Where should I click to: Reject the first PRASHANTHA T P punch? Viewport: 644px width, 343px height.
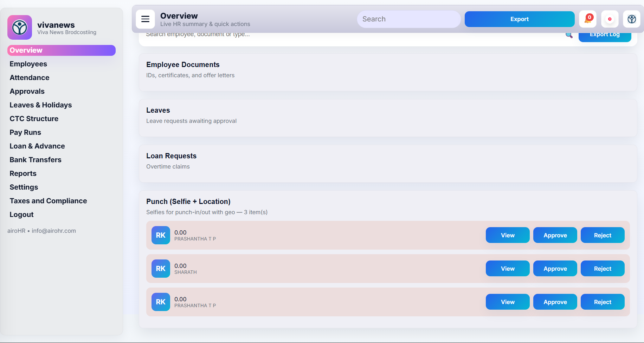coord(603,235)
